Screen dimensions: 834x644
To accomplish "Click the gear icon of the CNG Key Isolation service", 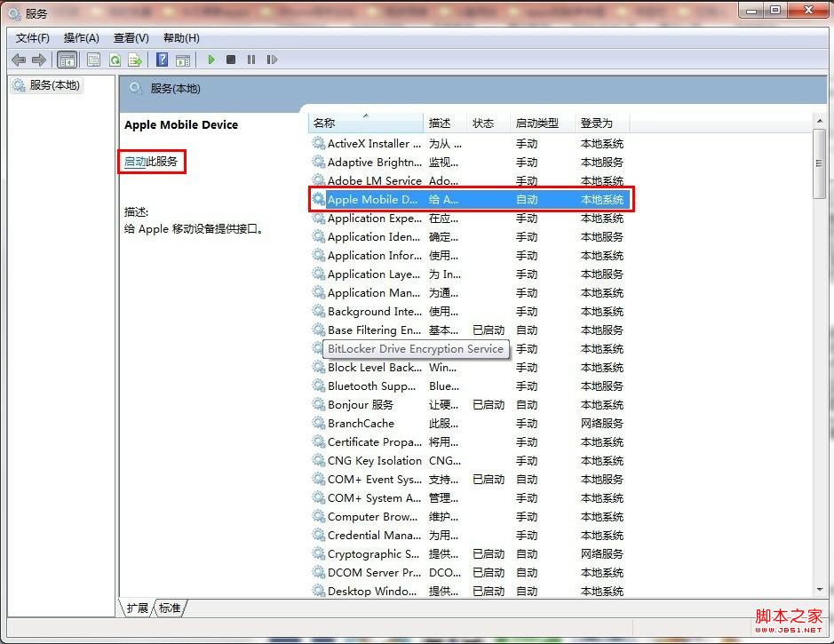I will pyautogui.click(x=319, y=460).
